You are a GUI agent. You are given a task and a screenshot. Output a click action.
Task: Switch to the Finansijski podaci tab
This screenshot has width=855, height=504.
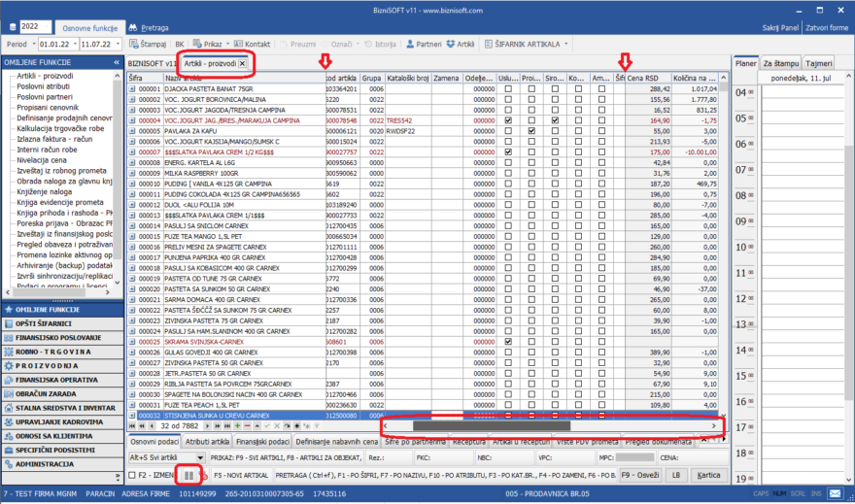(263, 442)
